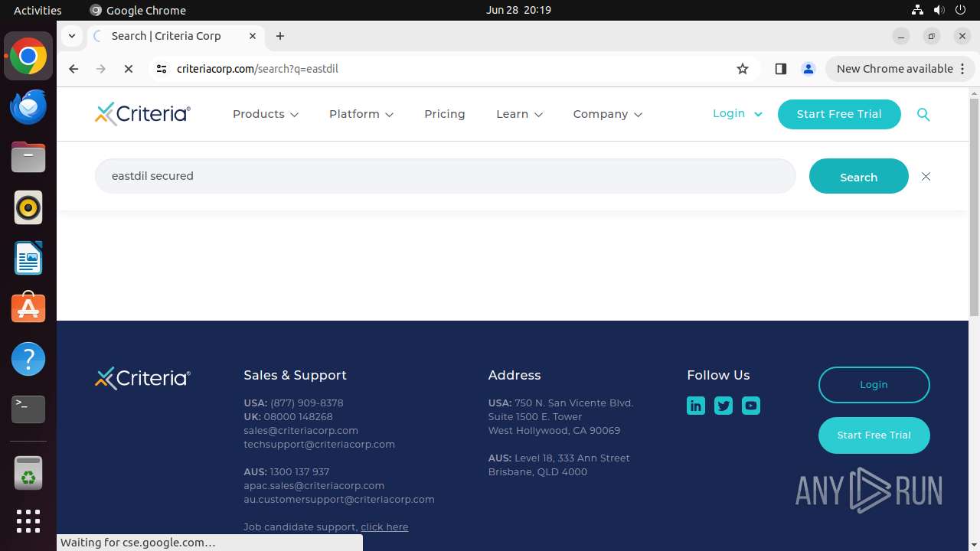Screen dimensions: 980x551
Task: Launch Thunderbird mail from the dock
Action: [28, 107]
